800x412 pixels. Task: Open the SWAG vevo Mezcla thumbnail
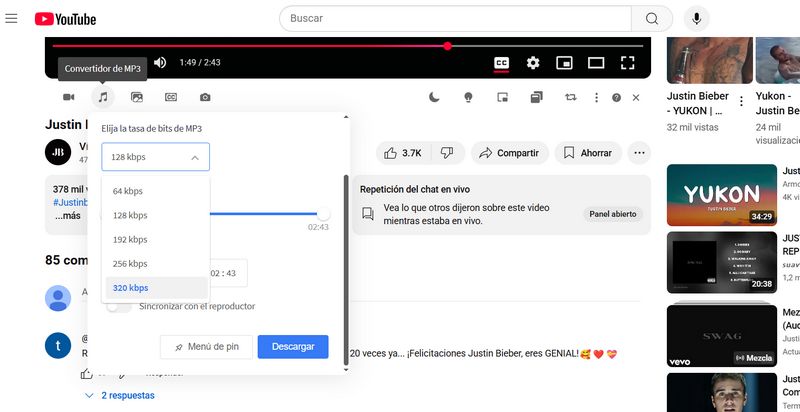pyautogui.click(x=721, y=336)
